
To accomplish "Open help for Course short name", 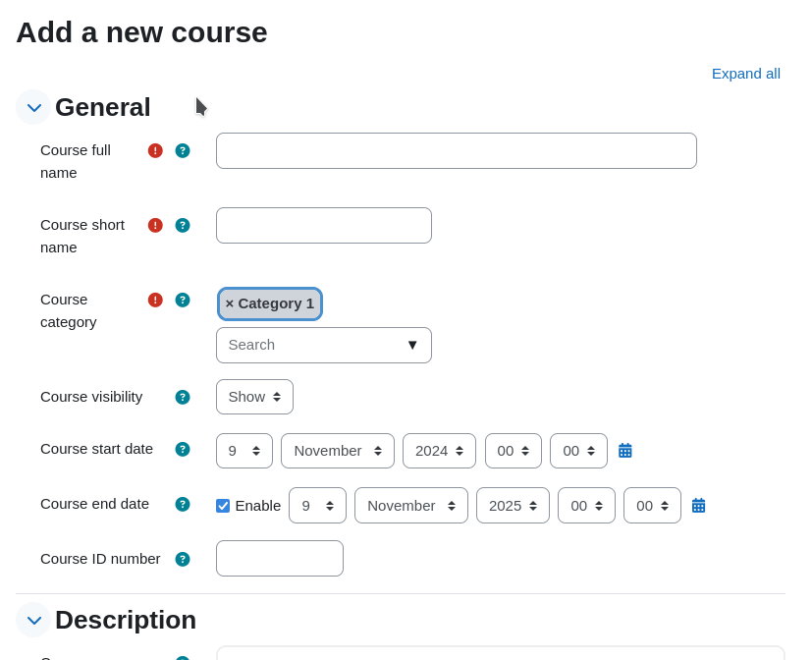I will [x=183, y=225].
